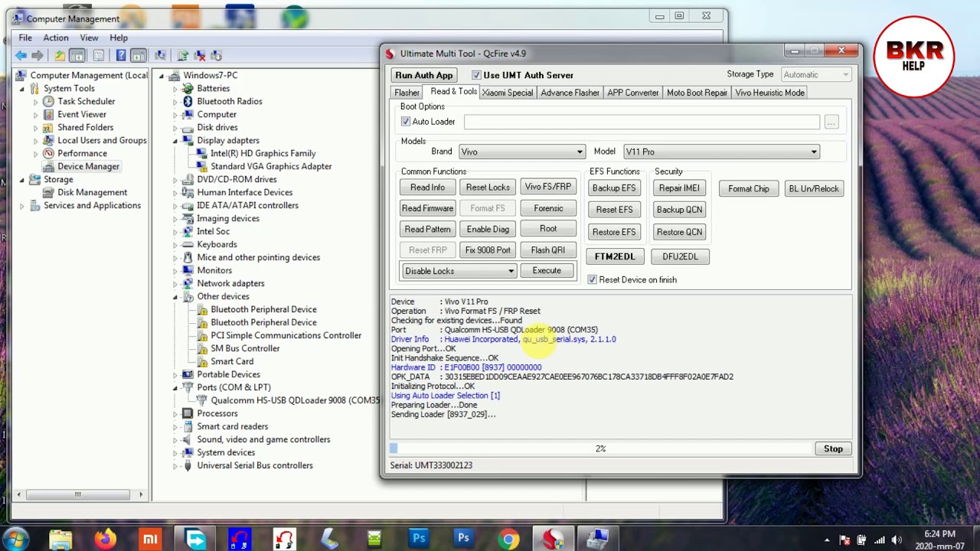This screenshot has height=551, width=980.
Task: Click the Run Auth App button
Action: click(x=424, y=75)
